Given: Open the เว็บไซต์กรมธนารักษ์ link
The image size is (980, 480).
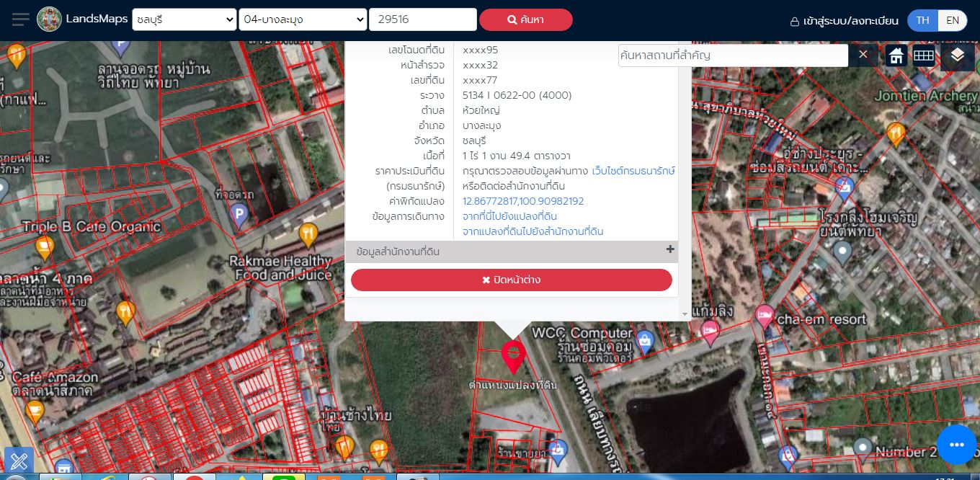Looking at the screenshot, I should pos(633,171).
